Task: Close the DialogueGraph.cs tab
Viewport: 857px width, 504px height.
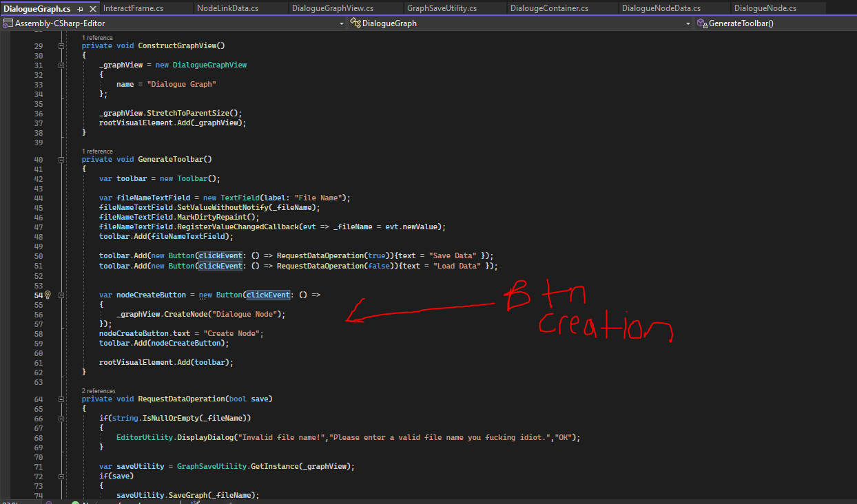Action: pos(92,9)
